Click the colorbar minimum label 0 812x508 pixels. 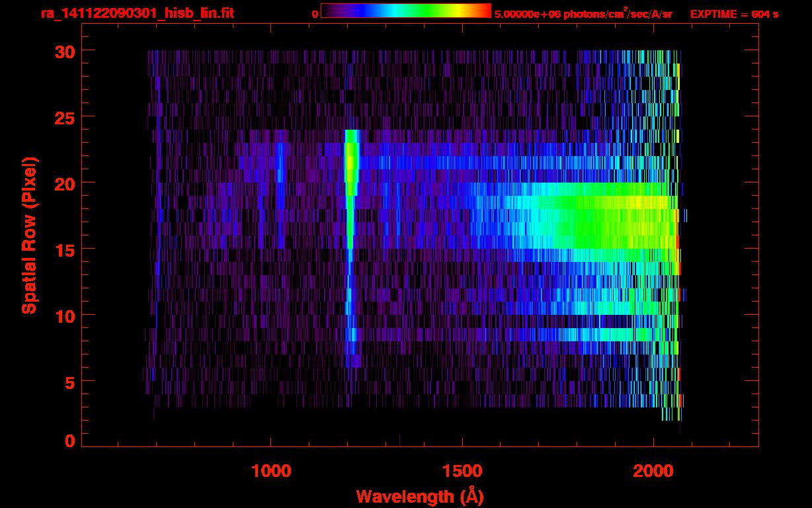pyautogui.click(x=315, y=14)
